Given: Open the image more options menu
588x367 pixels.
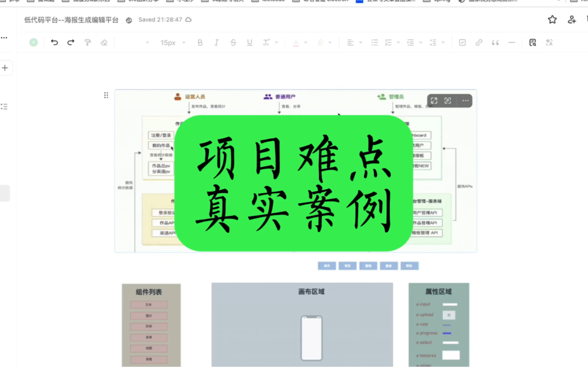Looking at the screenshot, I should click(465, 101).
